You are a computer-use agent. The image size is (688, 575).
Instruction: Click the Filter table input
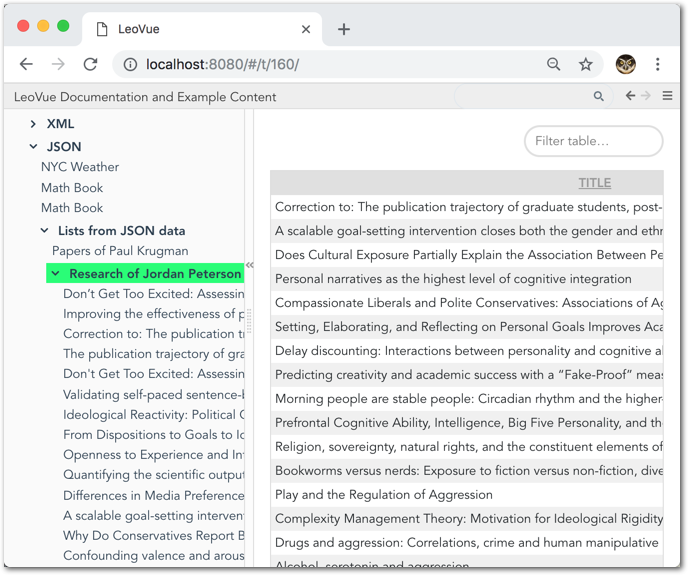(593, 141)
